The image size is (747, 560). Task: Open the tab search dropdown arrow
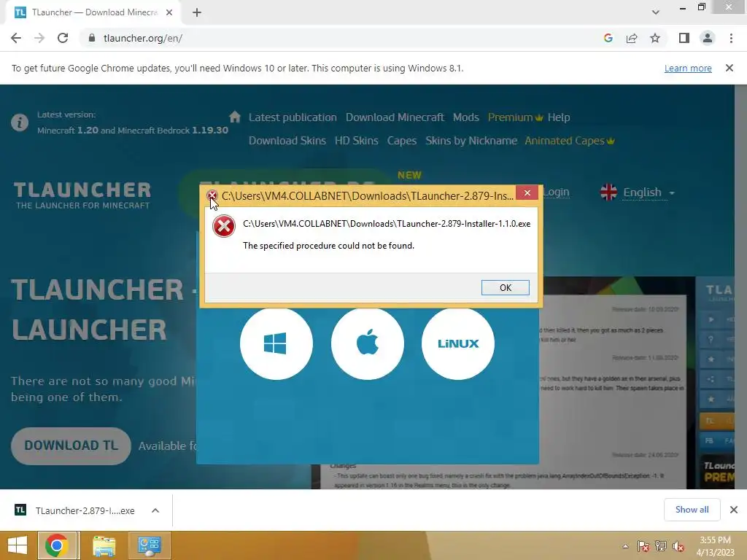pos(656,12)
